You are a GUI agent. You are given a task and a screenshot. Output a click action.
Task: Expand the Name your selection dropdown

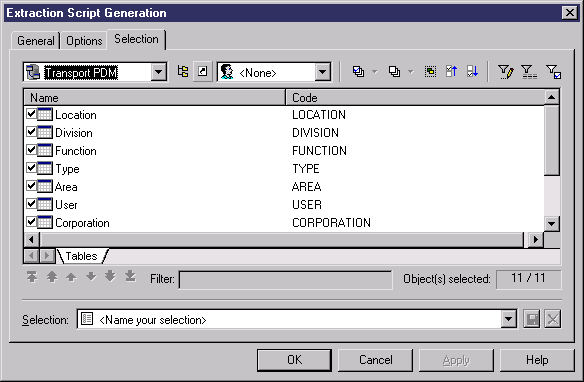point(509,319)
